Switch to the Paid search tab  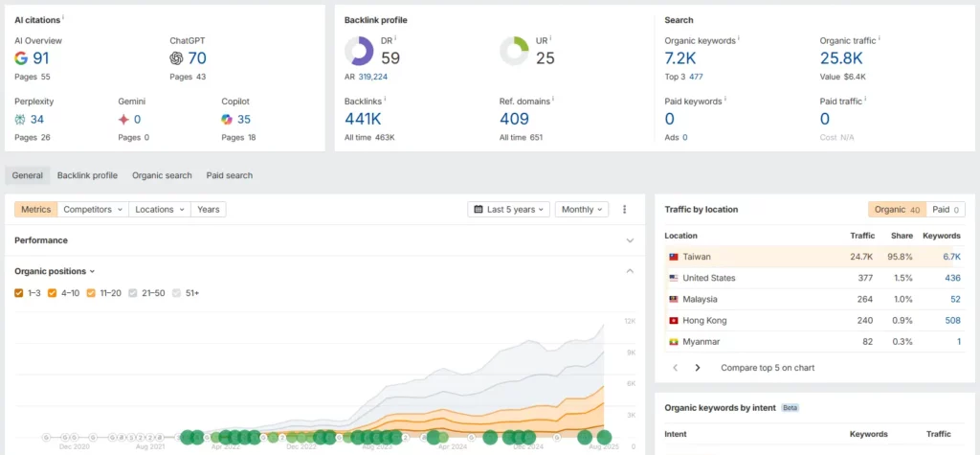230,175
